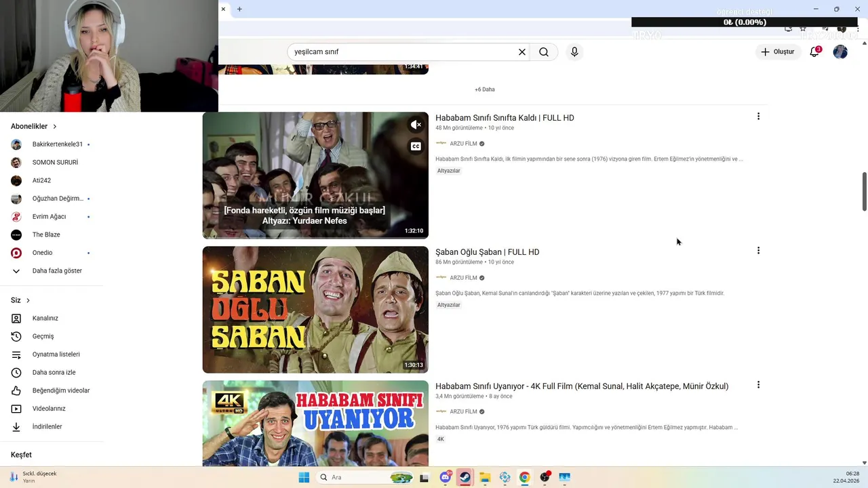This screenshot has width=868, height=488.
Task: Open ARZU FİLM channel under Hababam Sınıfı Uyanıyor
Action: click(x=463, y=411)
